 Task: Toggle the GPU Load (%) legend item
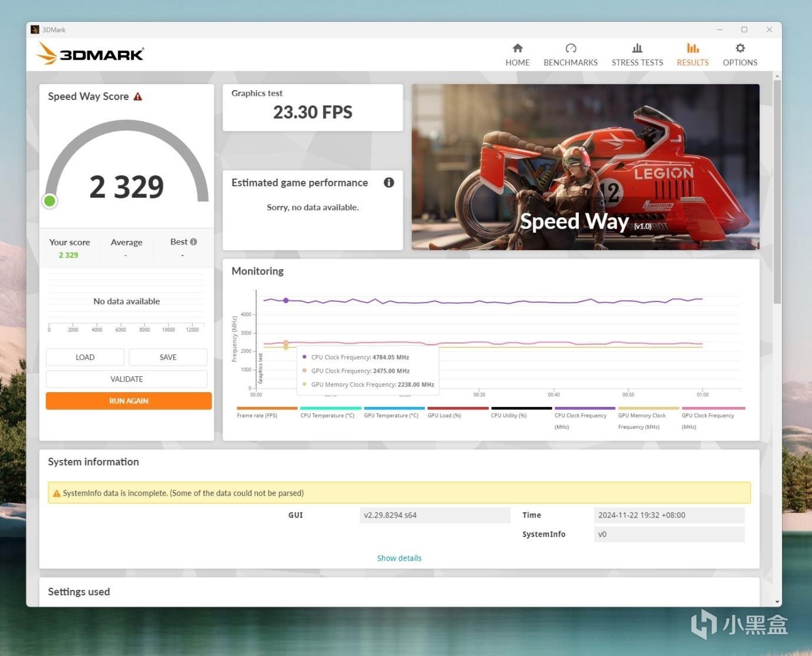tap(458, 412)
